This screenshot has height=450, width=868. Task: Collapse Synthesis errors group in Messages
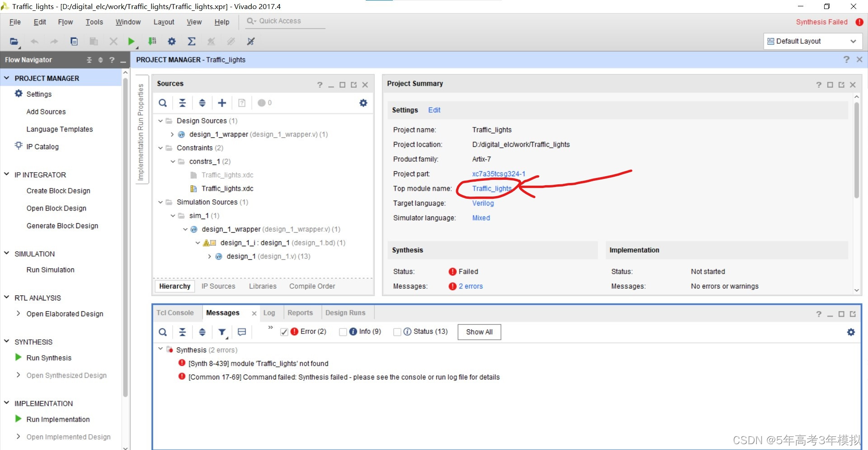[160, 349]
